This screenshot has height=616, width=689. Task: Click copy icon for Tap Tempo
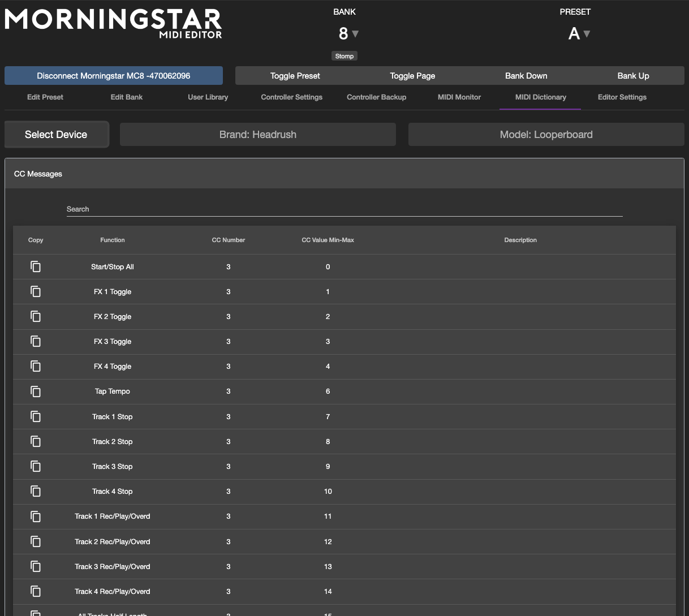click(36, 391)
